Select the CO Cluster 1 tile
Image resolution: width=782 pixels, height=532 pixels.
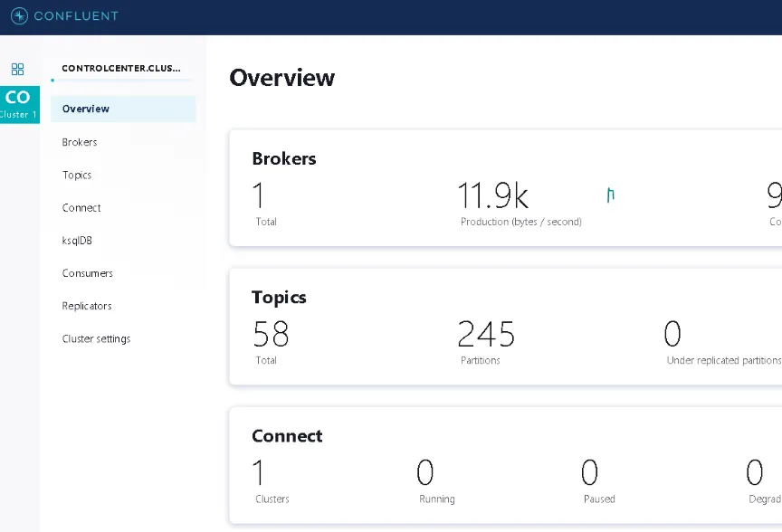[x=20, y=105]
